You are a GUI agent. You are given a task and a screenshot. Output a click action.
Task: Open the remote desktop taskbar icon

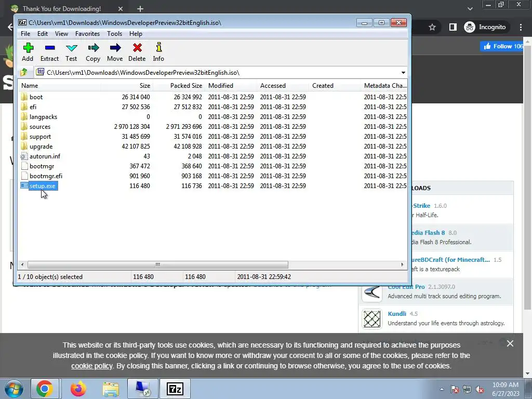click(x=142, y=389)
